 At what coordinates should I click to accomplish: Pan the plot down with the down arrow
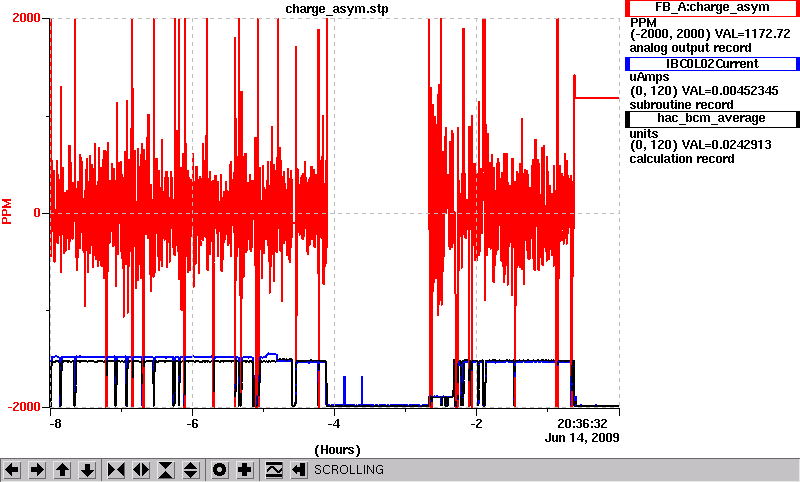tap(87, 470)
